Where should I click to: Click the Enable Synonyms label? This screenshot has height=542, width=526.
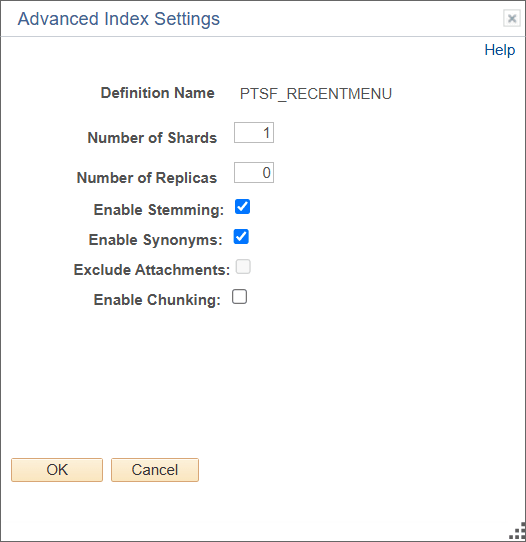coord(156,240)
